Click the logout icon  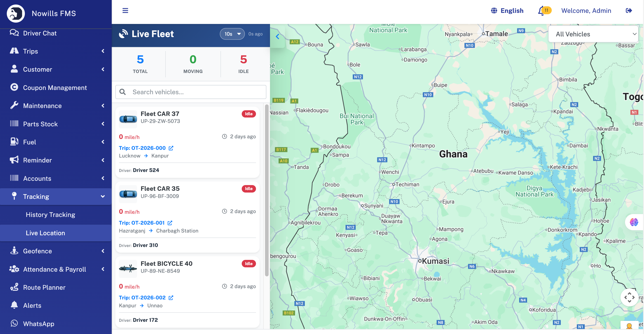pyautogui.click(x=629, y=10)
